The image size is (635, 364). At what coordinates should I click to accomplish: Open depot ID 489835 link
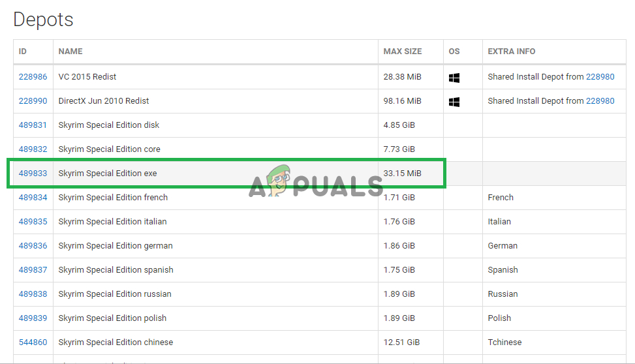pyautogui.click(x=33, y=222)
